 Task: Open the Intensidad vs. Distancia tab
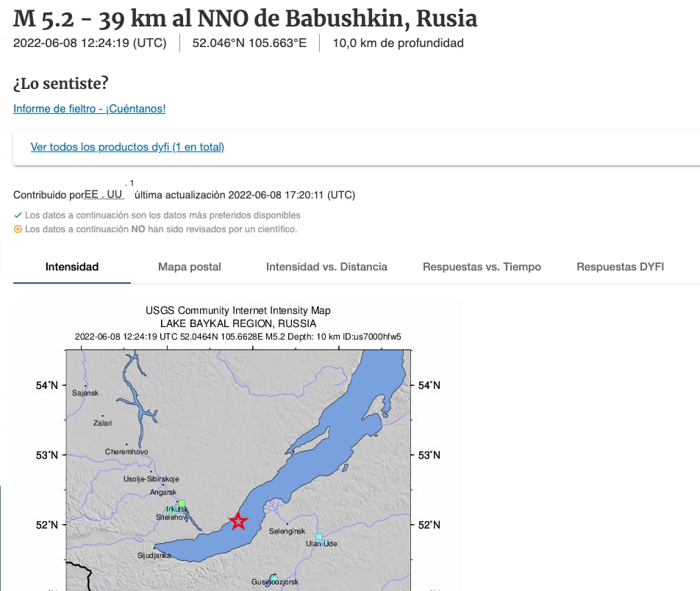coord(326,267)
